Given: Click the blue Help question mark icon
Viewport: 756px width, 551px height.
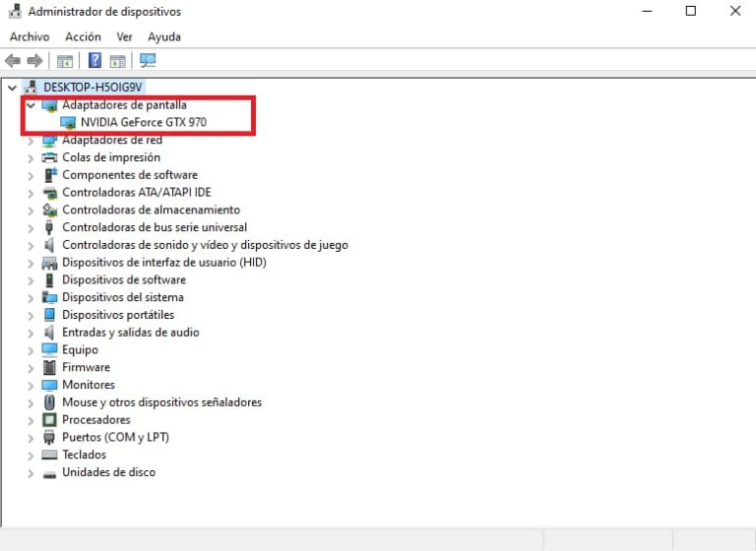Looking at the screenshot, I should [x=95, y=61].
